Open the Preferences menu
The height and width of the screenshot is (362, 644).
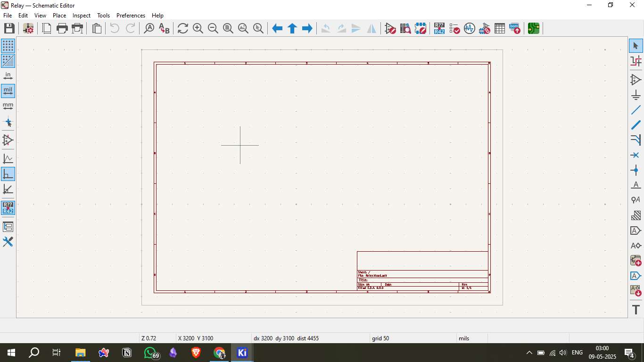tap(131, 16)
